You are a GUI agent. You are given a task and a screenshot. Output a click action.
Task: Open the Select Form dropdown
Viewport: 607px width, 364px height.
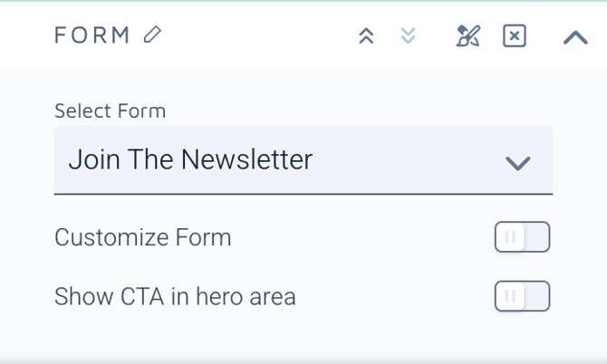pos(303,160)
